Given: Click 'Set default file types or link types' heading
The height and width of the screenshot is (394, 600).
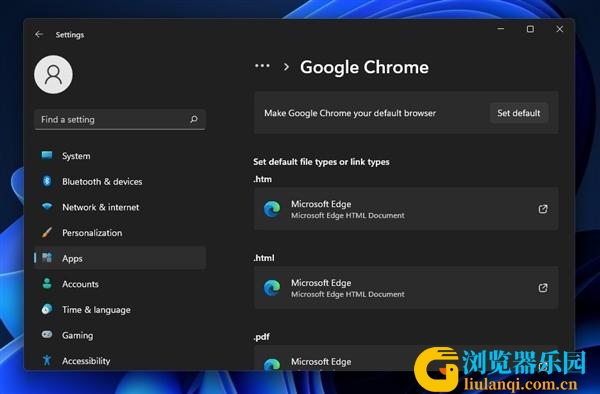Looking at the screenshot, I should (321, 162).
